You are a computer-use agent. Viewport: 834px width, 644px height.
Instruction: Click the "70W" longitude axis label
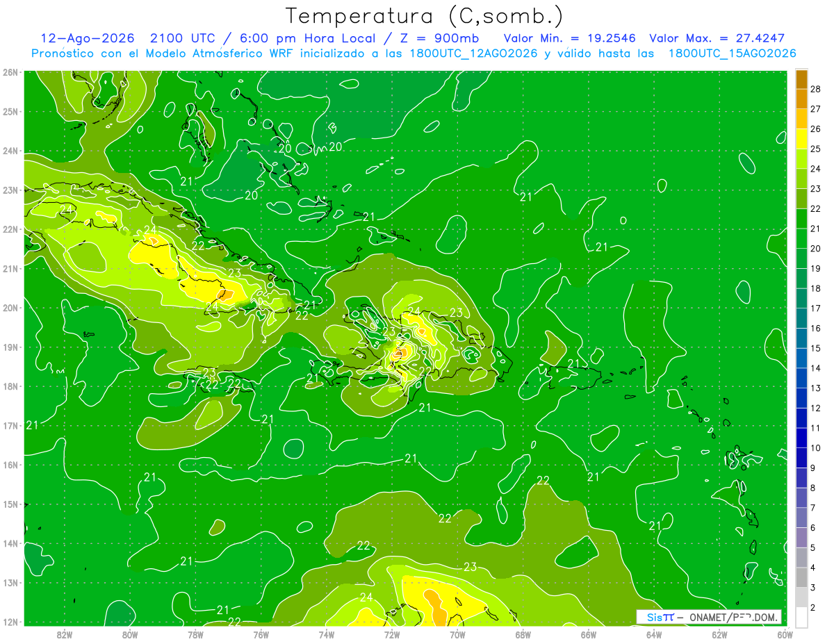click(457, 634)
